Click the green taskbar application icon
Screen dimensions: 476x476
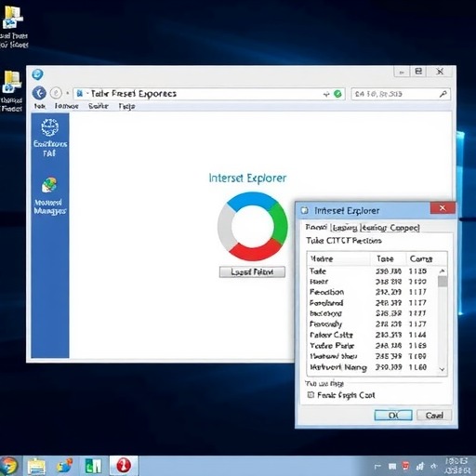coord(93,466)
